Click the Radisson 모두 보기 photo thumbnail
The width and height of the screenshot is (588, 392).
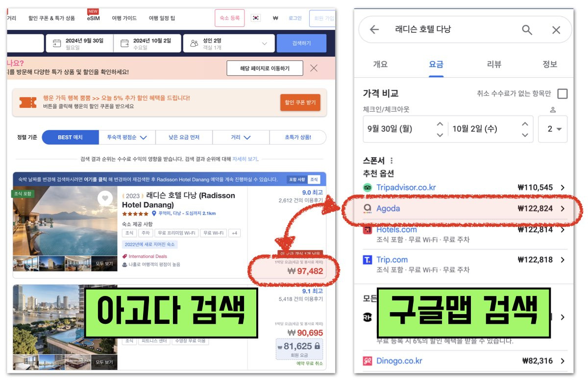pos(104,264)
